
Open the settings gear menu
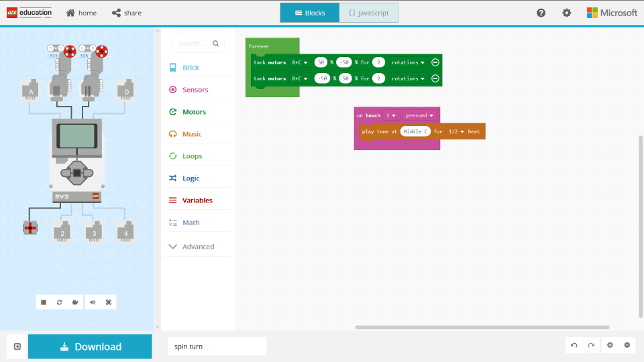566,13
